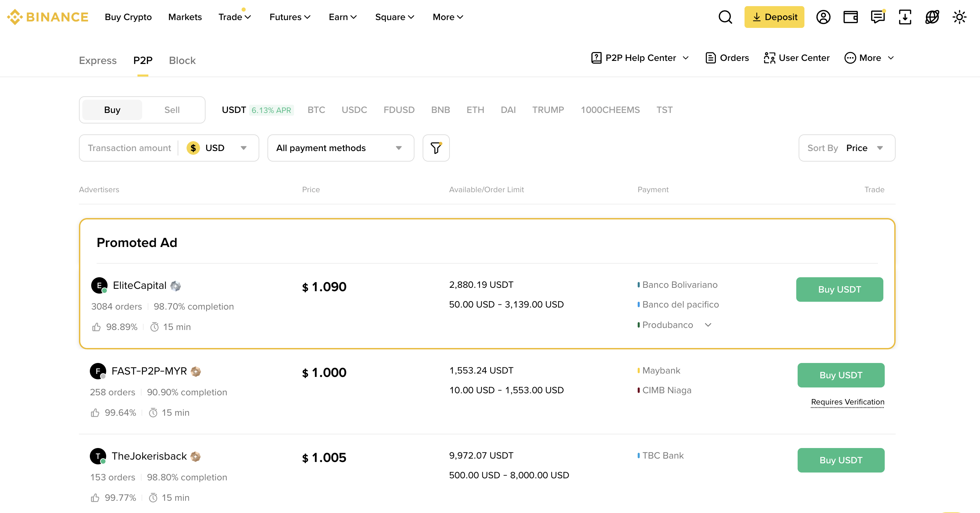Toggle light/dark theme sun icon
This screenshot has height=513, width=980.
[959, 17]
